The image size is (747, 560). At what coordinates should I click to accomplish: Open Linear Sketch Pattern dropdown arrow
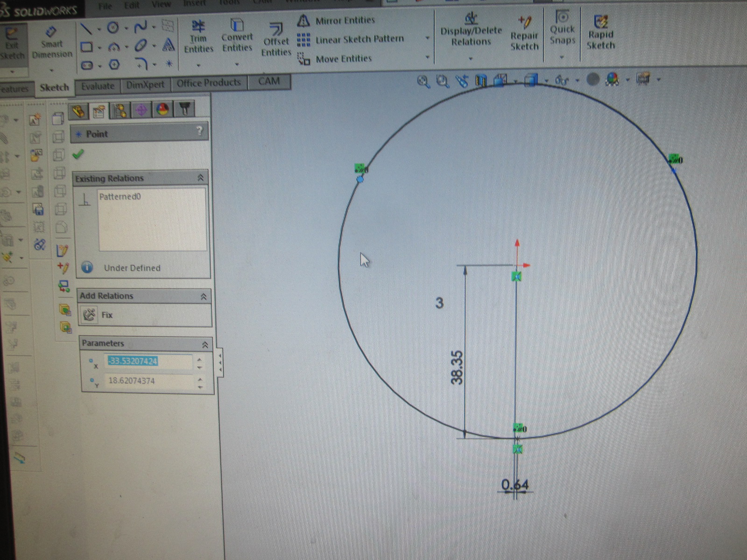point(427,38)
